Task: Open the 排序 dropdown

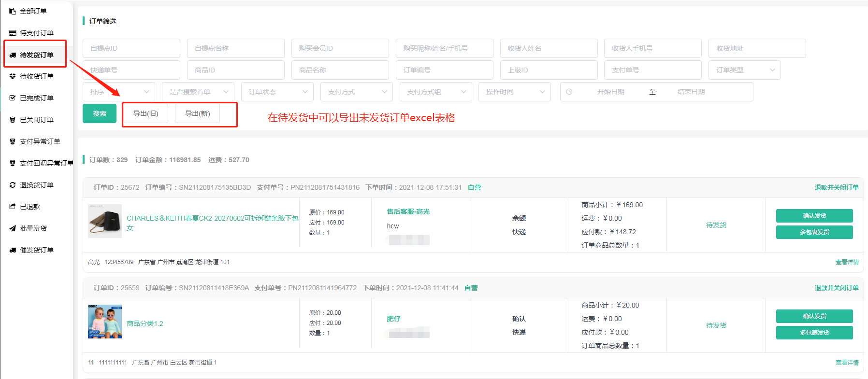Action: pyautogui.click(x=119, y=92)
